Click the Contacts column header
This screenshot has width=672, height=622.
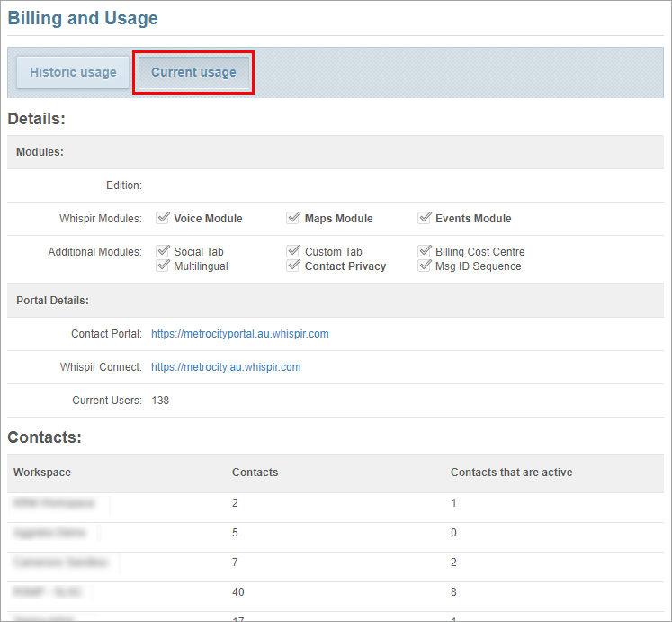tap(255, 473)
